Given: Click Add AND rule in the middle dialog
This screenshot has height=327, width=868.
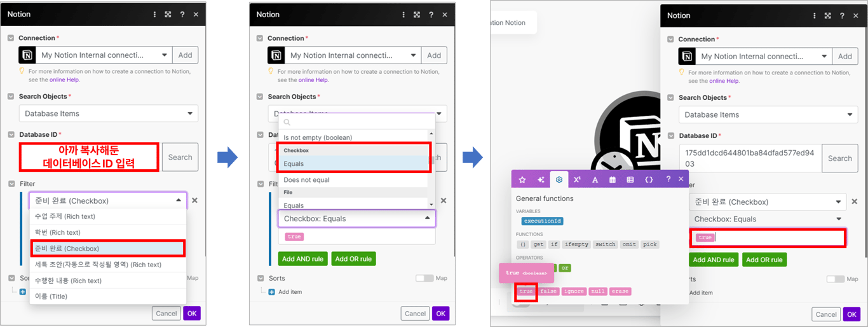Looking at the screenshot, I should (303, 259).
